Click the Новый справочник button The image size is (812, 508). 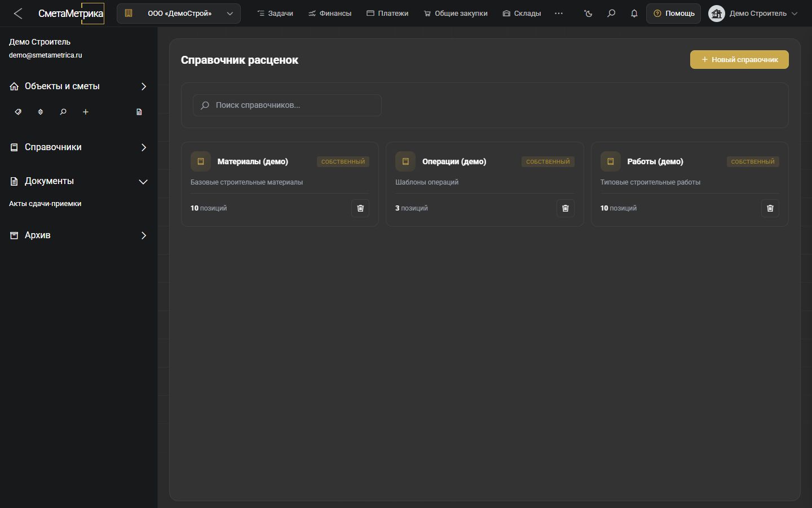pyautogui.click(x=739, y=59)
